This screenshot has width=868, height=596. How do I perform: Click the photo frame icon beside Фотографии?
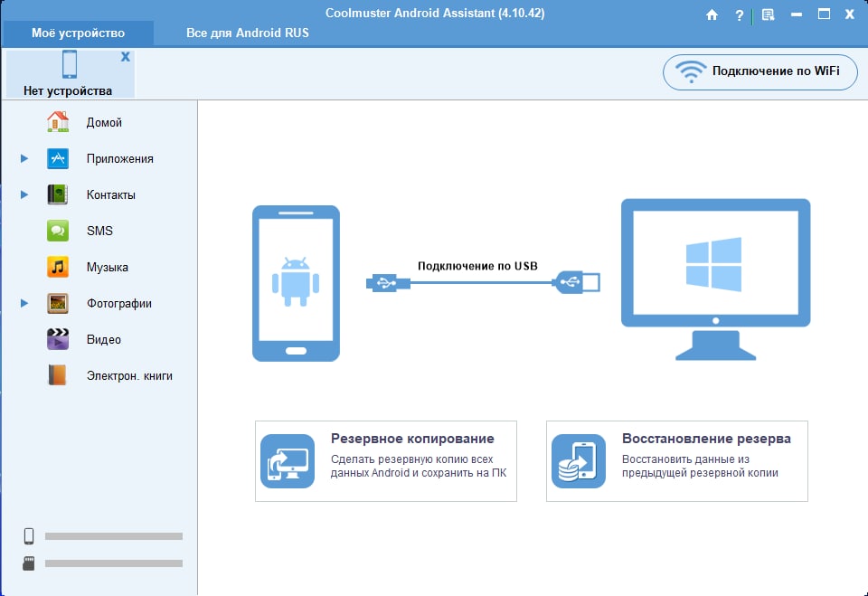click(x=58, y=303)
